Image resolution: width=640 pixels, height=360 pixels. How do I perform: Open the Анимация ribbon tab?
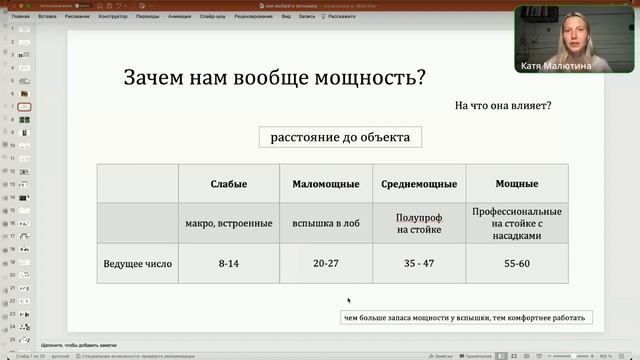(x=180, y=16)
